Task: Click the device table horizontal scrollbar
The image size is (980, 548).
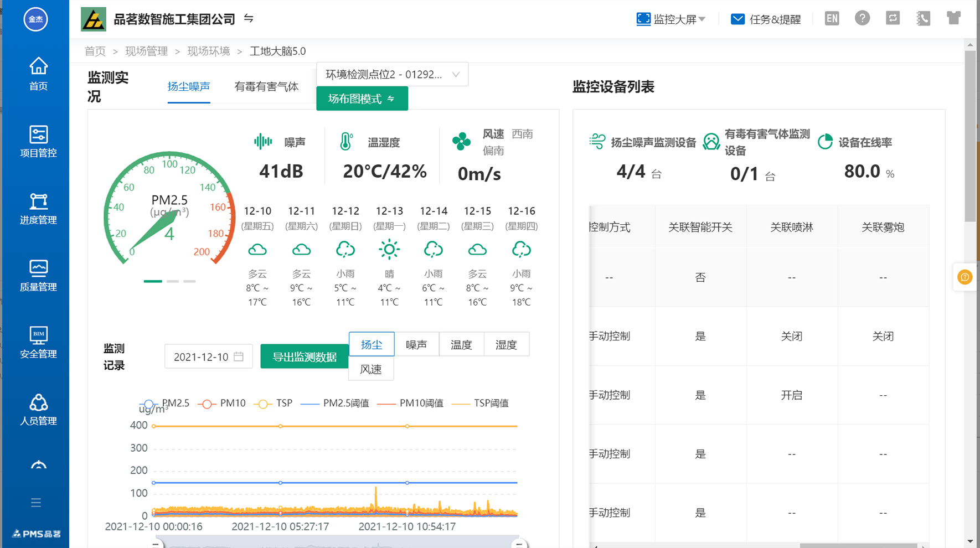Action: click(858, 546)
